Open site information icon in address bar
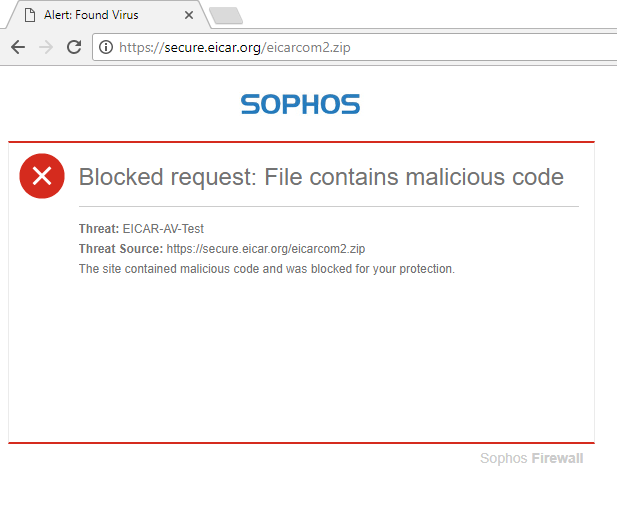The width and height of the screenshot is (617, 509). pyautogui.click(x=105, y=47)
